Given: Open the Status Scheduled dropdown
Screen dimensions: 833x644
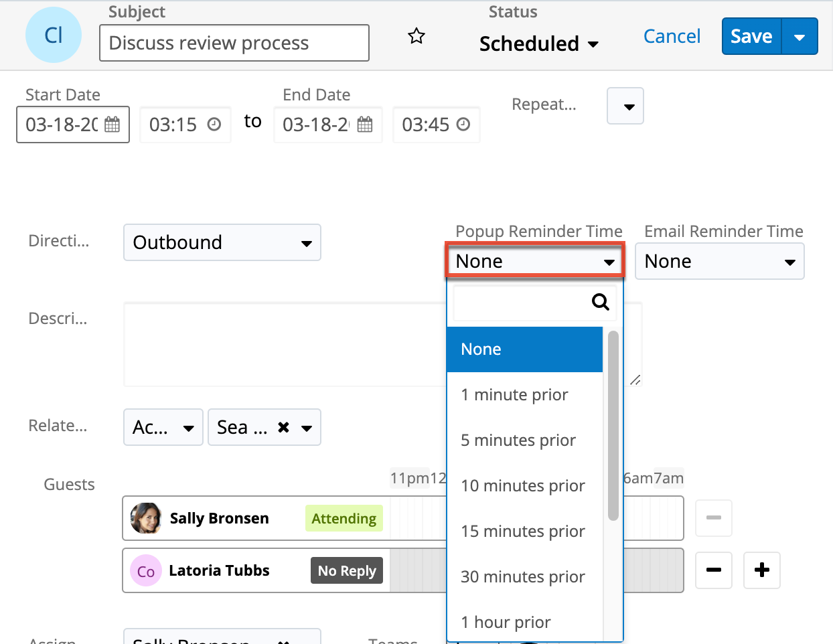Looking at the screenshot, I should [x=538, y=44].
